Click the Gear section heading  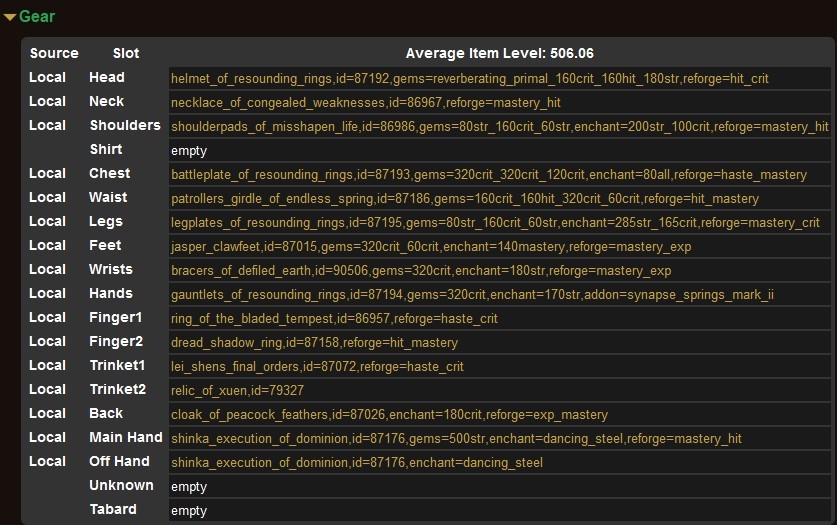37,17
